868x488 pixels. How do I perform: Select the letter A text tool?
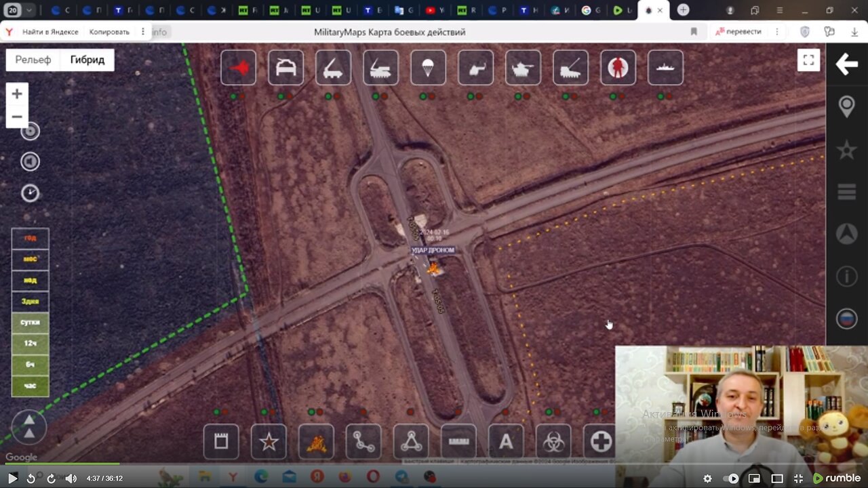click(506, 442)
